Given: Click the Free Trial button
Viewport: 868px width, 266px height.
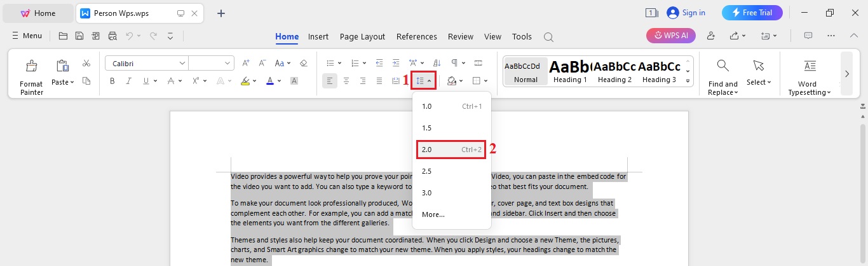Looking at the screenshot, I should pyautogui.click(x=752, y=13).
